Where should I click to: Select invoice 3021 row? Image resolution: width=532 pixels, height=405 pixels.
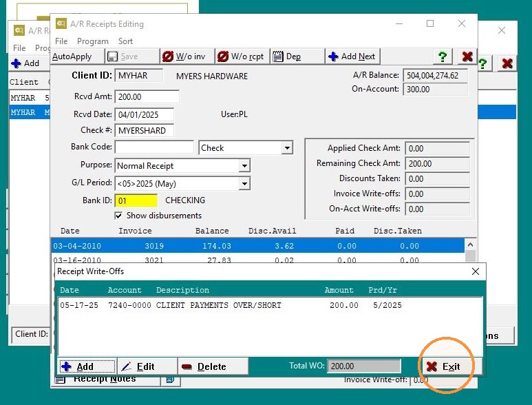click(x=257, y=260)
